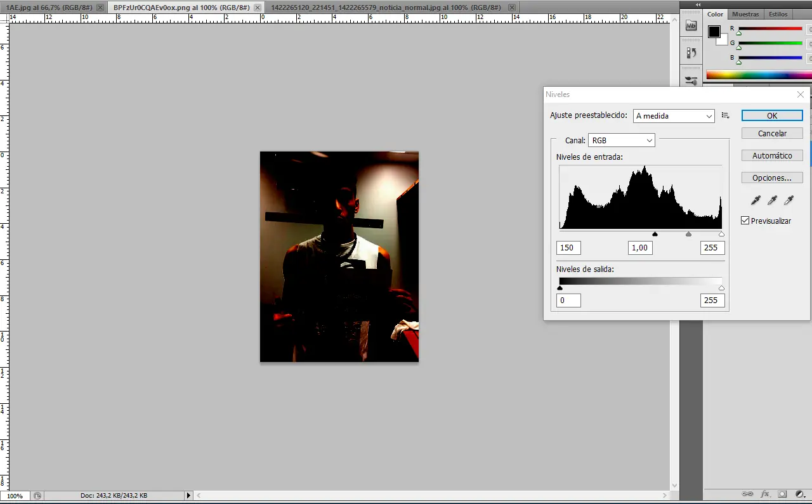
Task: Click the foreground black color swatch
Action: [x=714, y=32]
